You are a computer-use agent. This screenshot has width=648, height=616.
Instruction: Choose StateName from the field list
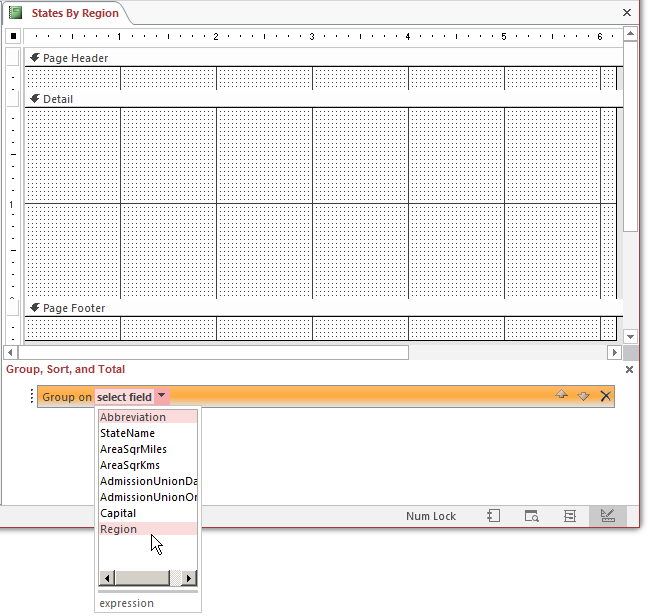click(x=127, y=433)
